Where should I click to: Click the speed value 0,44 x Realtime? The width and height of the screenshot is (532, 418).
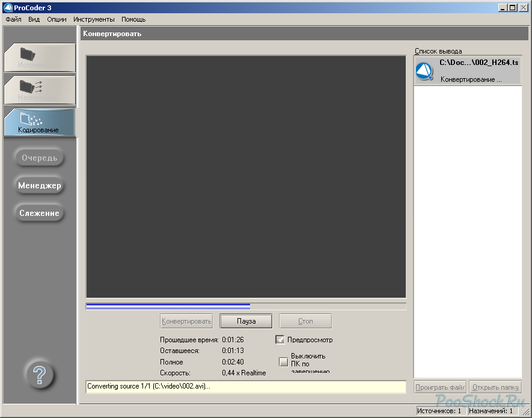click(x=244, y=373)
